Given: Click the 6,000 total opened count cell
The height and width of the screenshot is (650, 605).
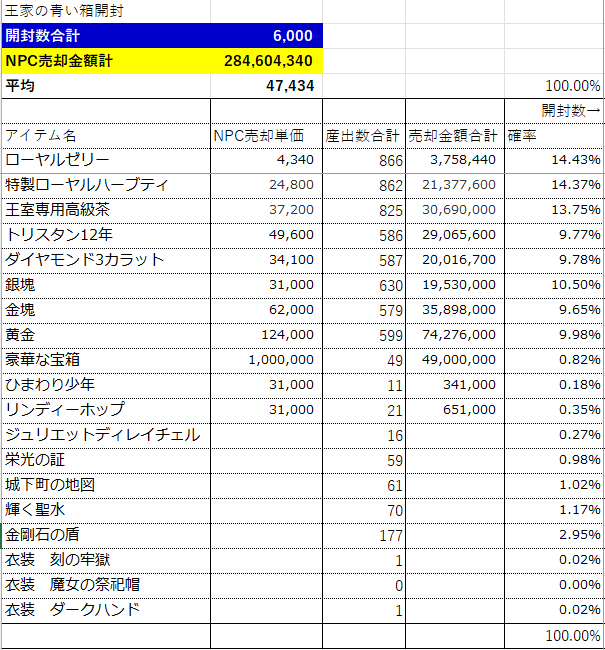Looking at the screenshot, I should pos(266,36).
